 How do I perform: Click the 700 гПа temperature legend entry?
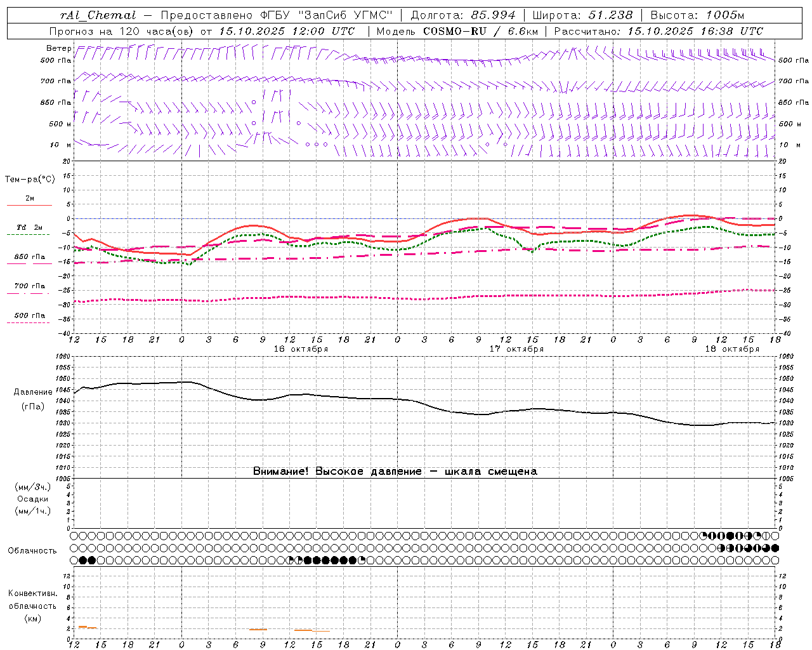[x=29, y=286]
